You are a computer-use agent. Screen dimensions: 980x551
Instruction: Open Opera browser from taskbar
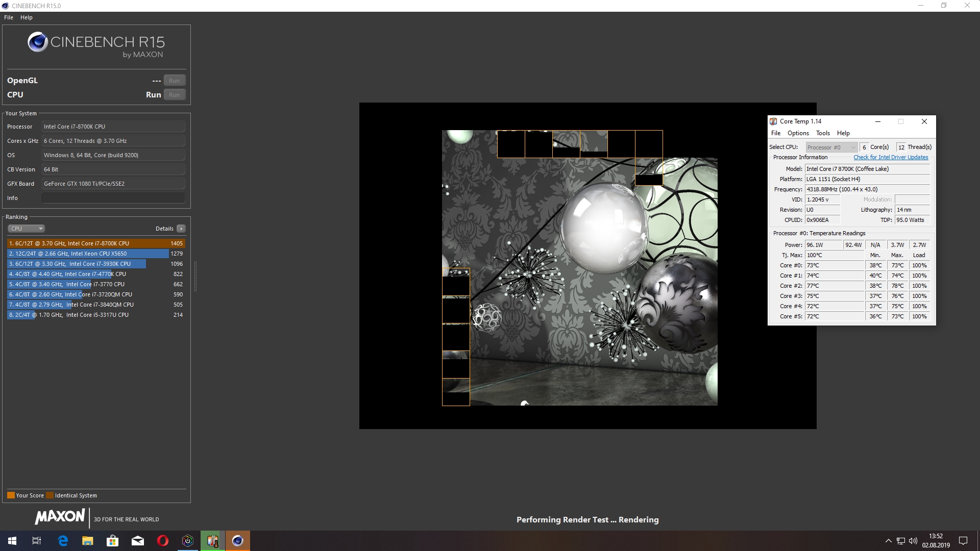163,541
